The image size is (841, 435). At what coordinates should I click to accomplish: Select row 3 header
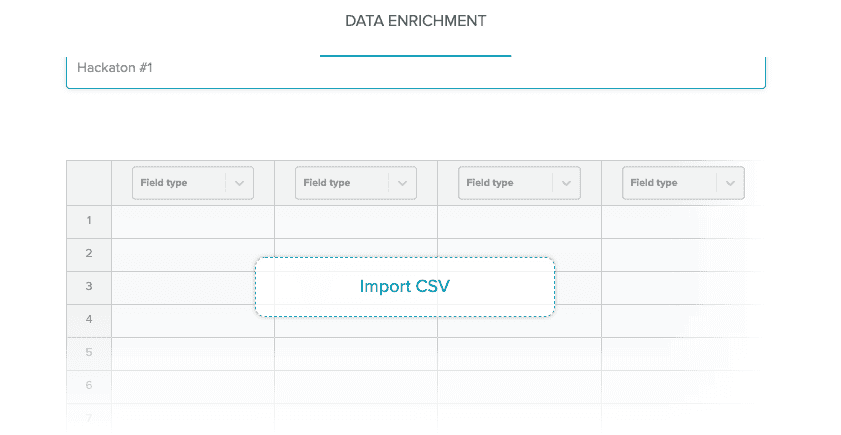89,287
